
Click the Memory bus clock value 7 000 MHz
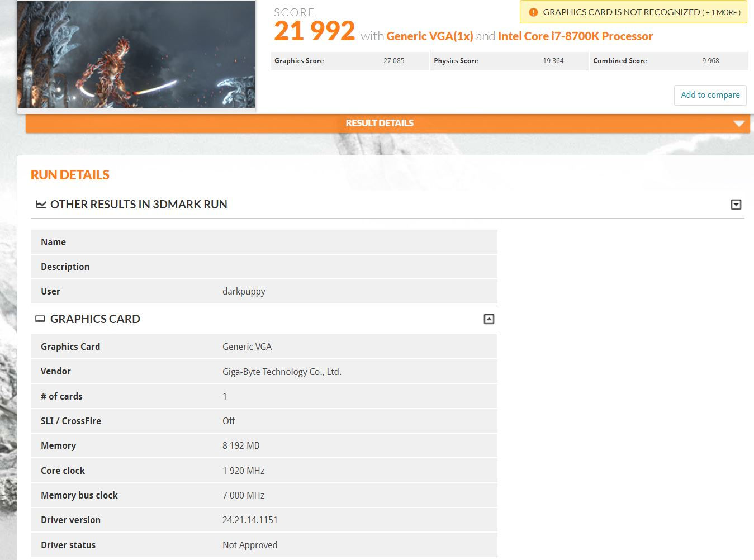243,495
